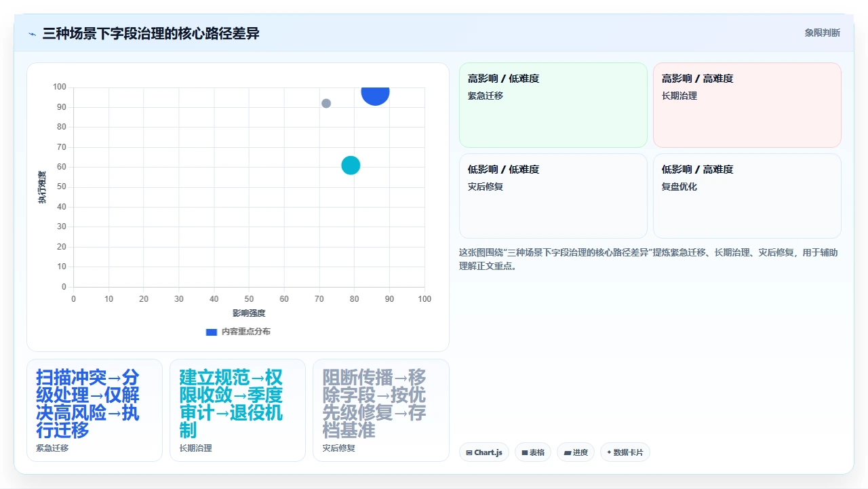This screenshot has height=489, width=868.
Task: Click the 执行难度 y-axis label
Action: pos(42,187)
